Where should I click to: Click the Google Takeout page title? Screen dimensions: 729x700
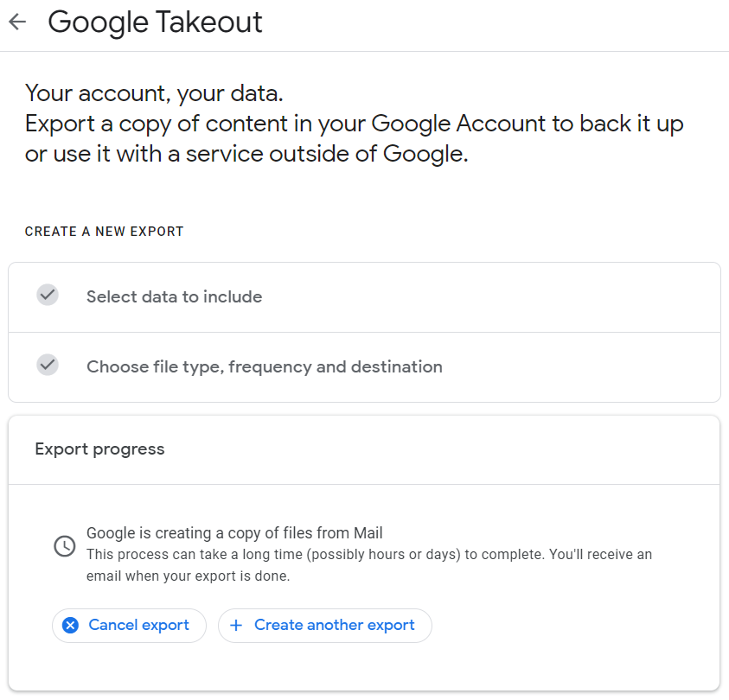[156, 22]
